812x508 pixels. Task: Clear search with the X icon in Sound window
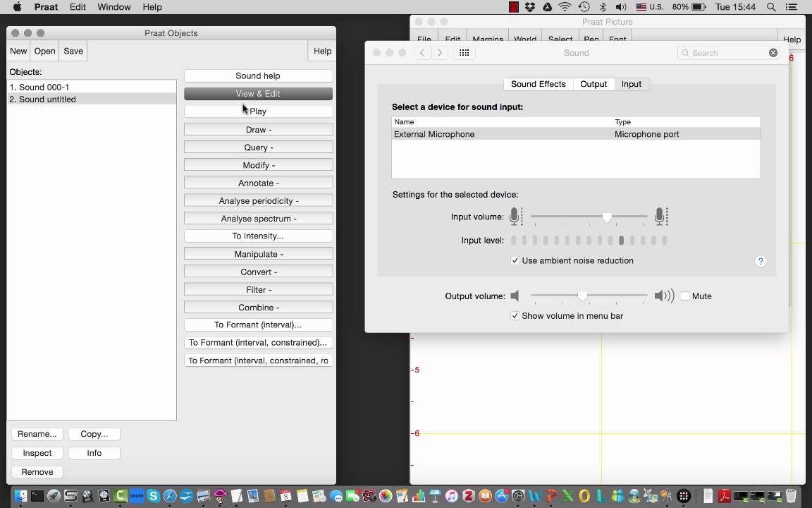[773, 53]
